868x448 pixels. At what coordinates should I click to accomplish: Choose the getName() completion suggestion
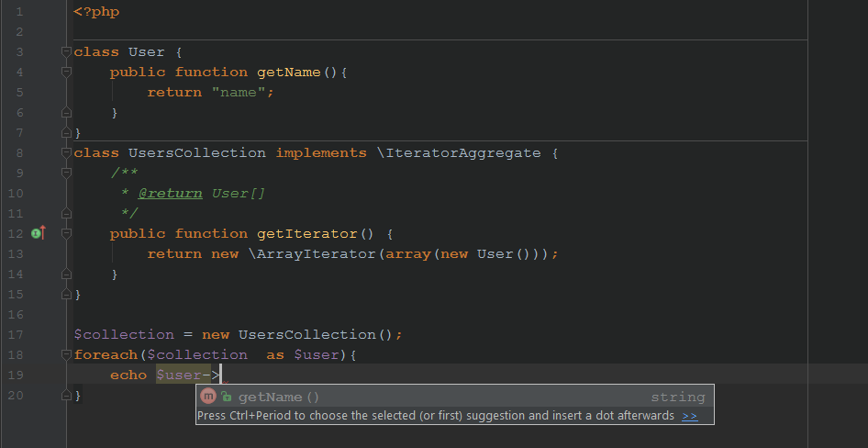point(454,398)
